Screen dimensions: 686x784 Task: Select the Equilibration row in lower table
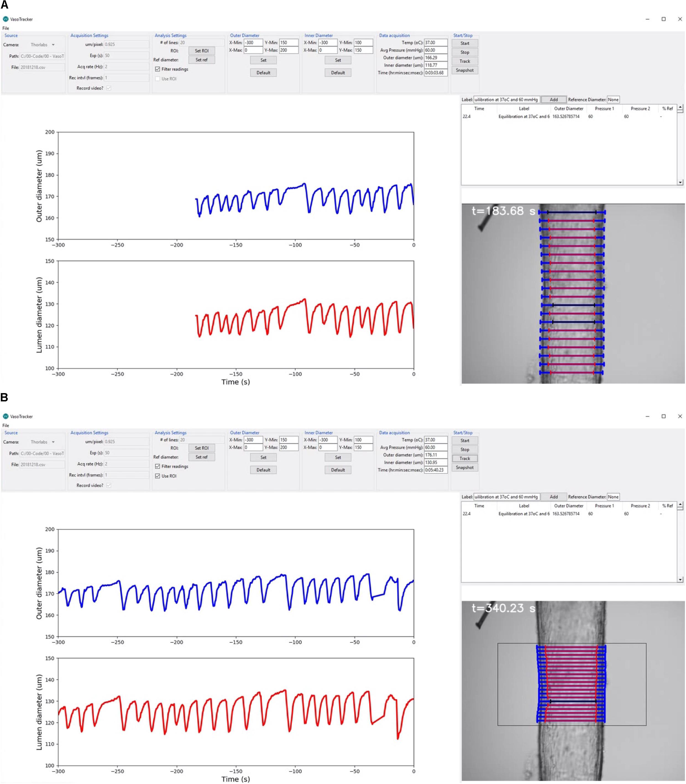coord(569,513)
